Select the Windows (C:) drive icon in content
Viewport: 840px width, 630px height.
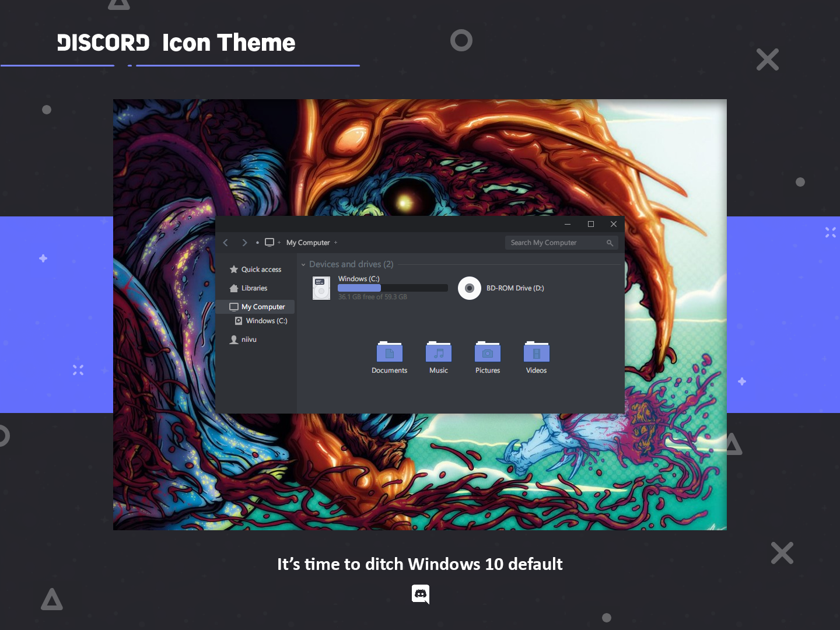321,288
